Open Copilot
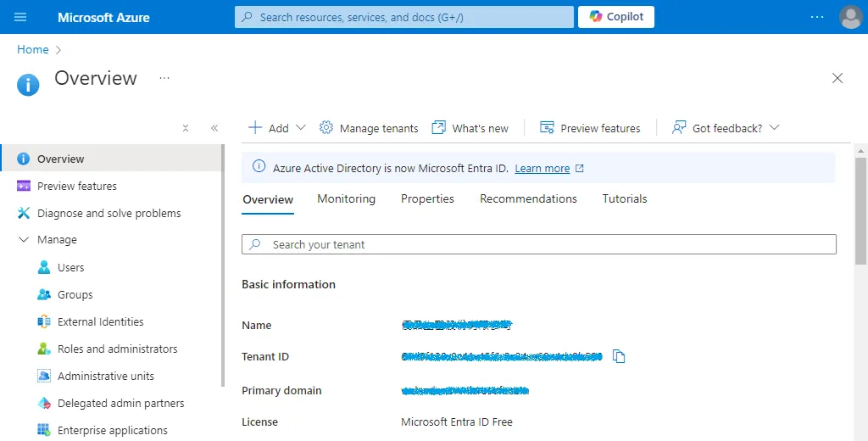Screen dimensions: 868x441 (616, 17)
